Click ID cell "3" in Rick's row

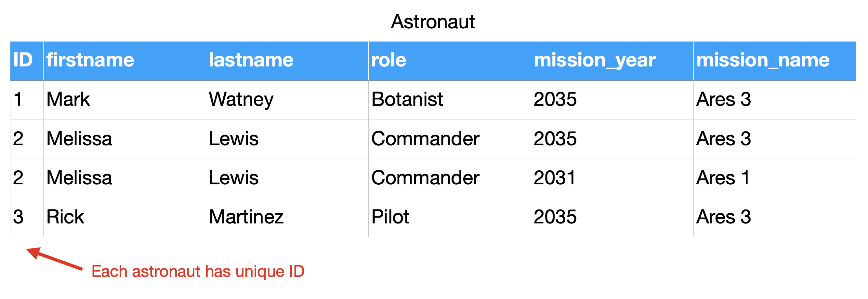click(x=18, y=217)
